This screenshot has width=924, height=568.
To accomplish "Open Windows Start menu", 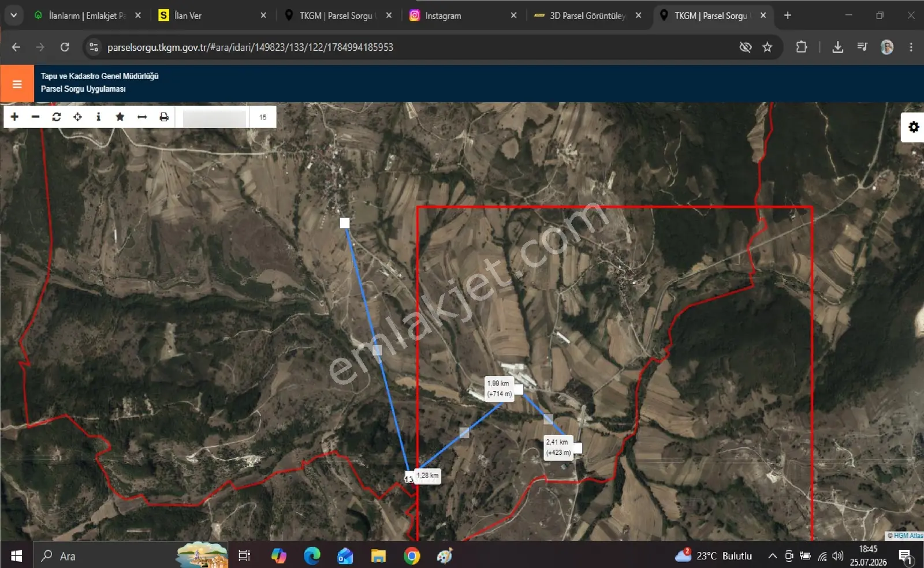I will coord(16,556).
